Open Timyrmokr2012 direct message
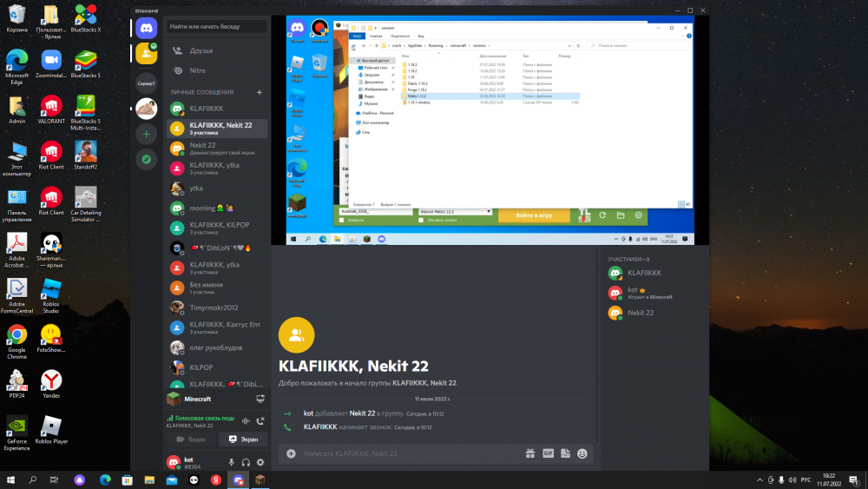Viewport: 868px width, 489px height. (x=216, y=308)
